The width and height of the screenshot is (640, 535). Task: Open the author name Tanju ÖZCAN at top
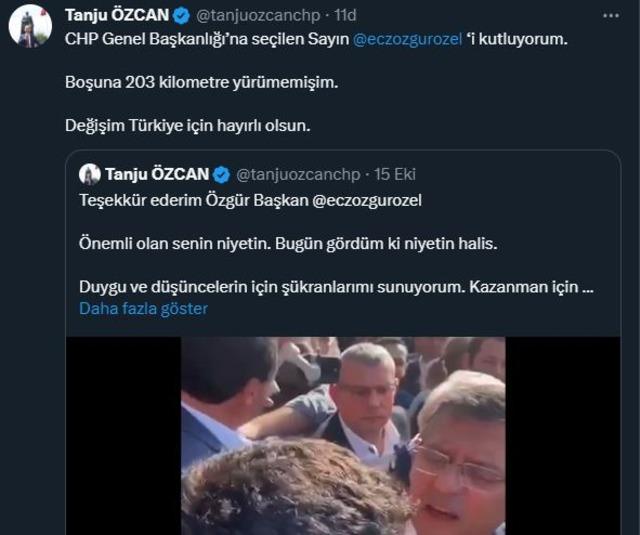tap(117, 16)
